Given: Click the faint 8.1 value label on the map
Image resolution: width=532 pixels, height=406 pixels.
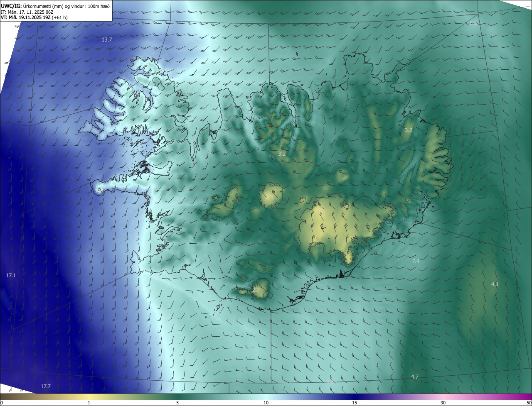Looking at the screenshot, I should point(473,23).
